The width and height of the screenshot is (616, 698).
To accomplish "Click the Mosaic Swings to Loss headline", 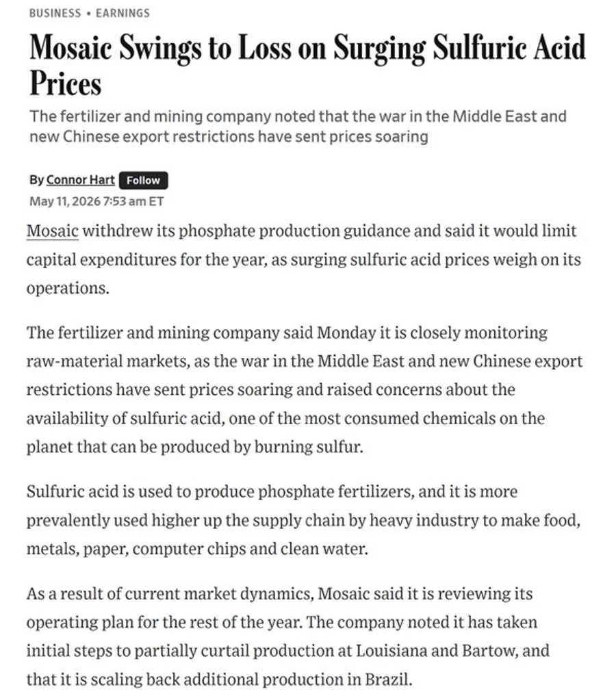I will coord(307,65).
